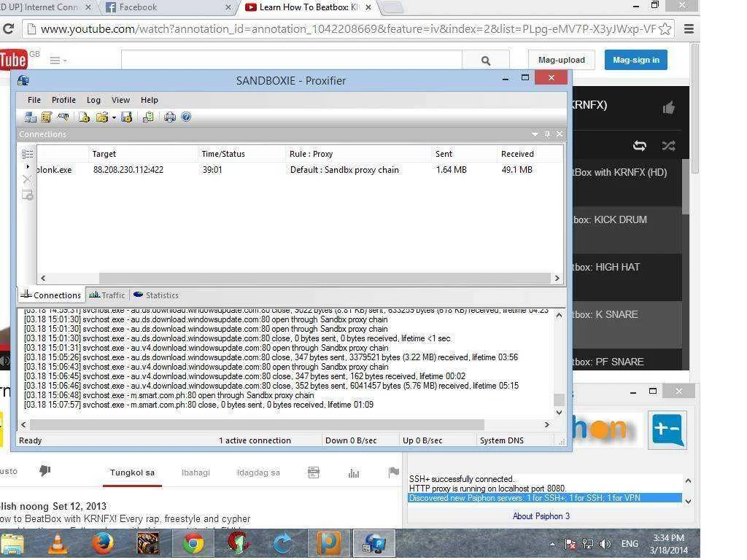Expand Open Profile dropdown arrow in toolbar
The height and width of the screenshot is (560, 747).
pyautogui.click(x=114, y=117)
